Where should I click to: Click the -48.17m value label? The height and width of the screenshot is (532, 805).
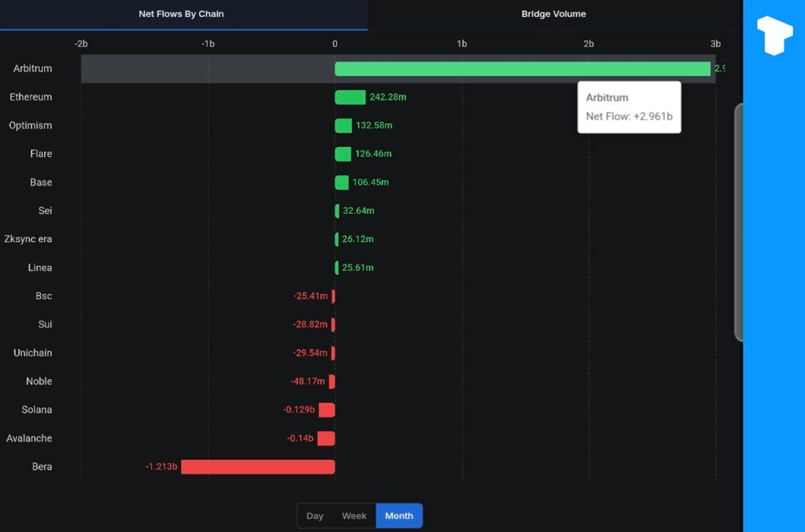[308, 381]
